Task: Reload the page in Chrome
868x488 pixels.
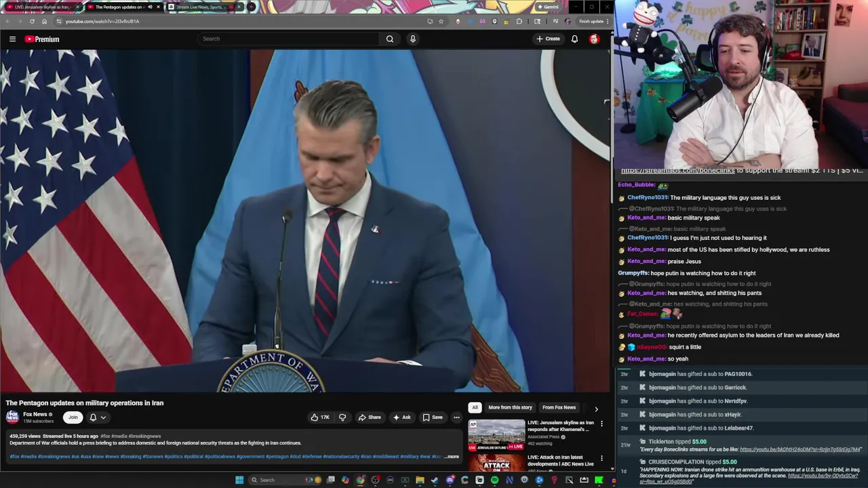Action: (32, 21)
